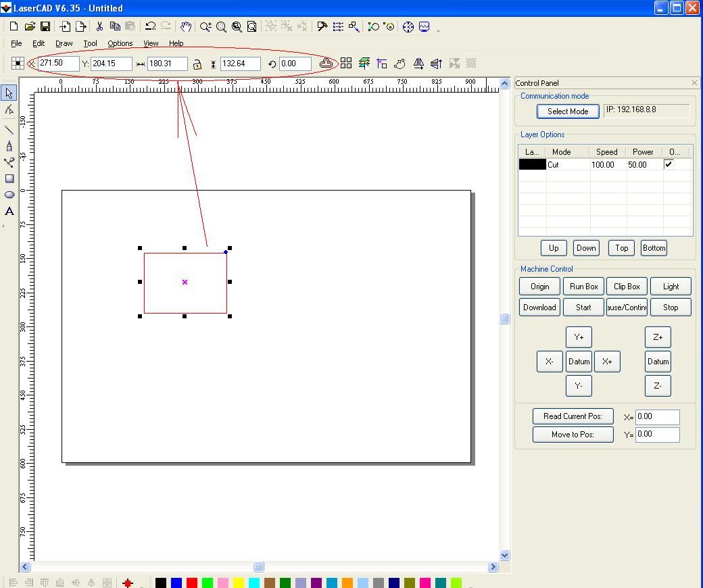This screenshot has height=588, width=703.
Task: Select the reference point anchor grid
Action: coord(18,64)
